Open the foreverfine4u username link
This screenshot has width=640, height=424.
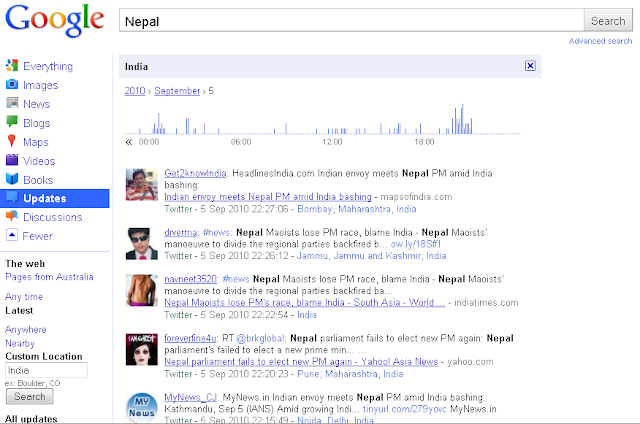pos(190,338)
